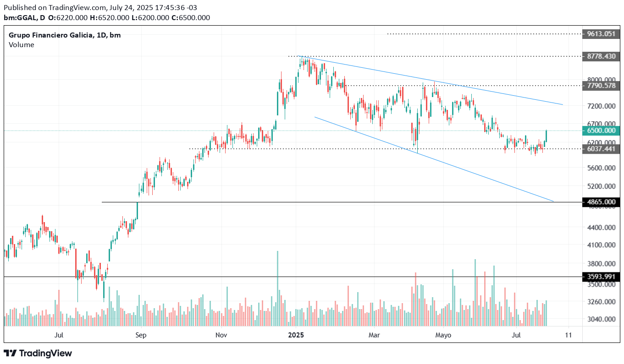Viewport: 624px width, 364px height.
Task: Click the Volume indicator label
Action: 21,44
